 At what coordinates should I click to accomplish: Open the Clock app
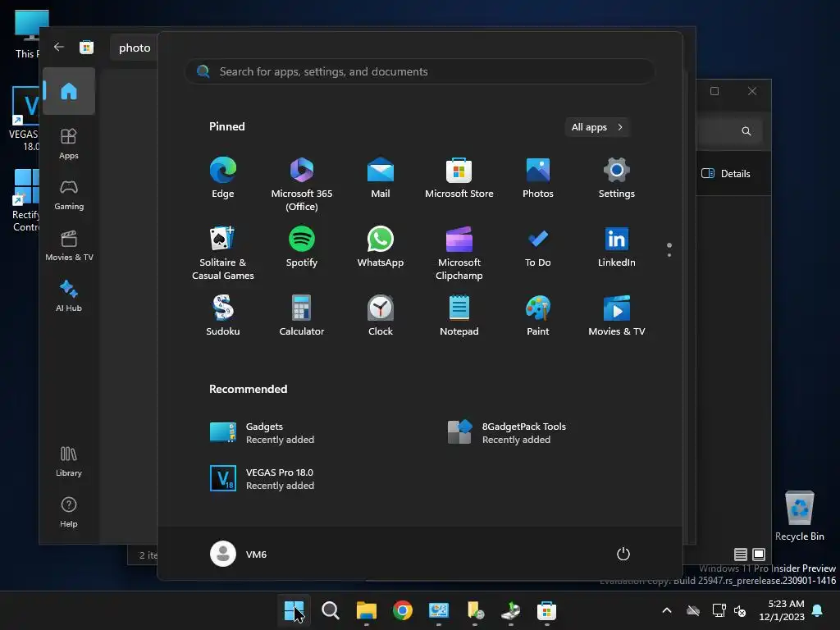click(381, 316)
